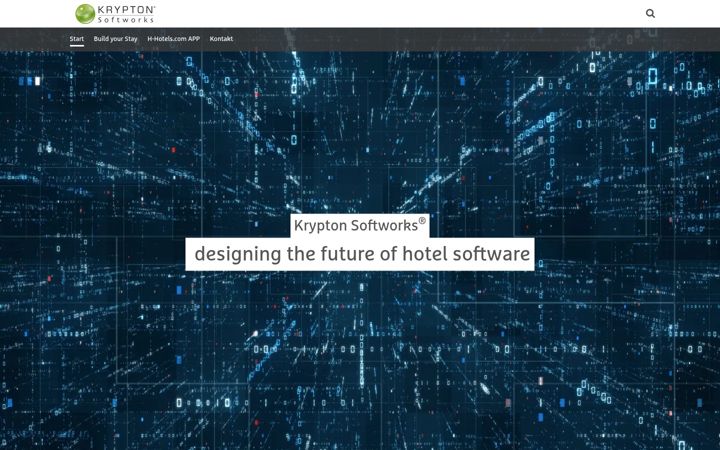Go to the Start menu item
Viewport: 720px width, 450px height.
[77, 39]
